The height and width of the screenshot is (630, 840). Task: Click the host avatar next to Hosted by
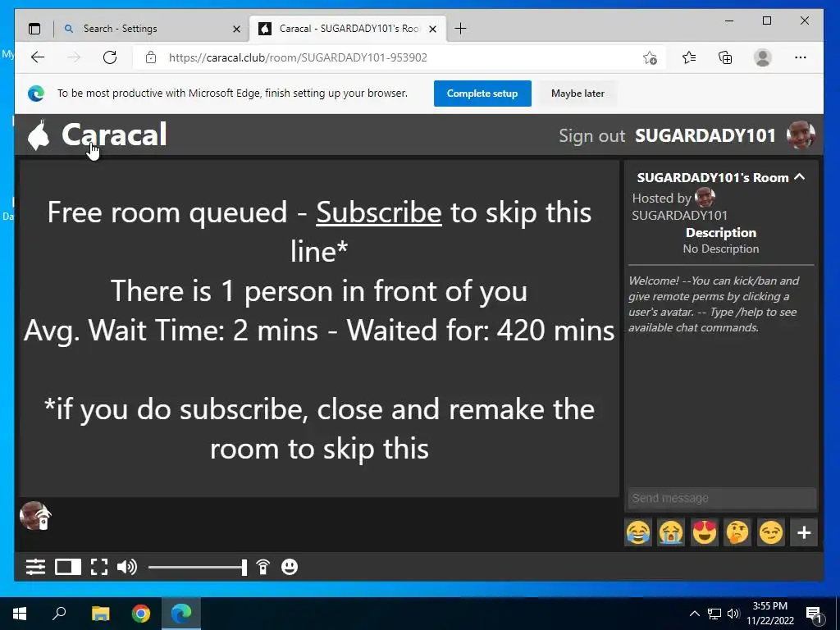705,198
